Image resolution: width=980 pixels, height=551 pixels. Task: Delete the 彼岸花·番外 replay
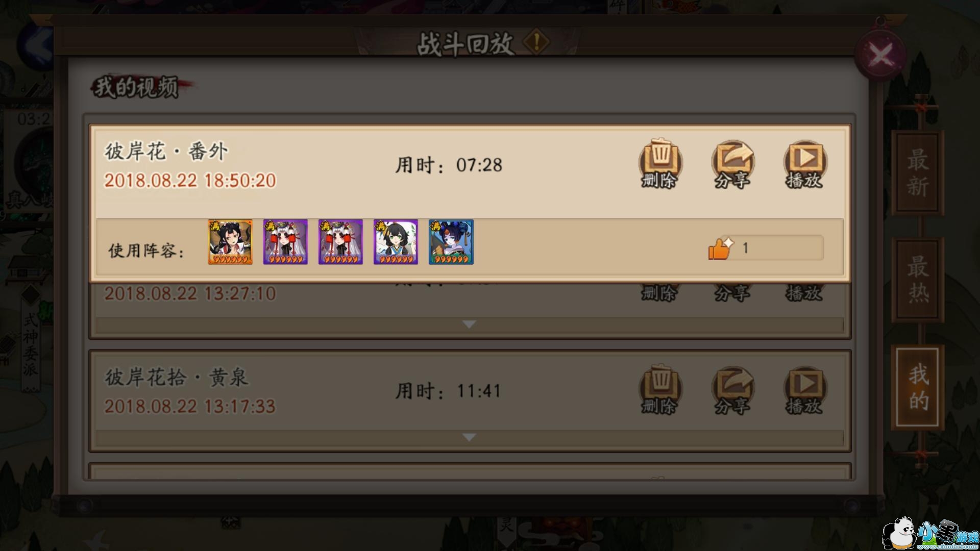tap(659, 164)
